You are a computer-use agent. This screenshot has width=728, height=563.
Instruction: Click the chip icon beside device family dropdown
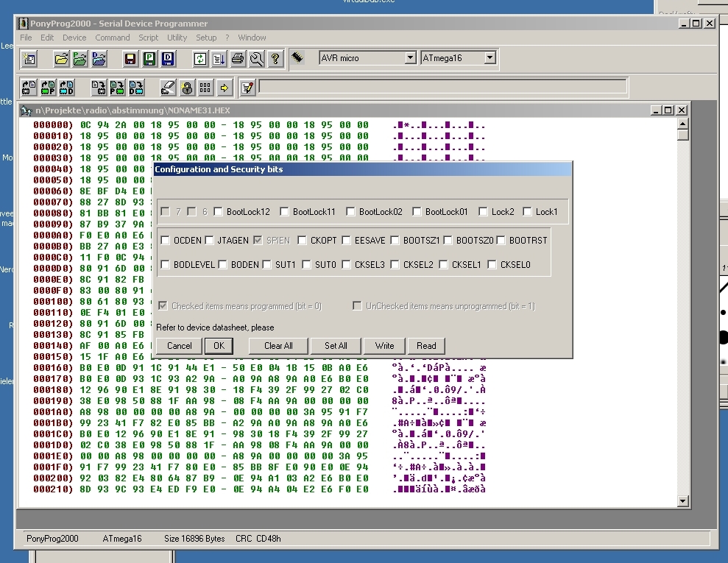(297, 58)
